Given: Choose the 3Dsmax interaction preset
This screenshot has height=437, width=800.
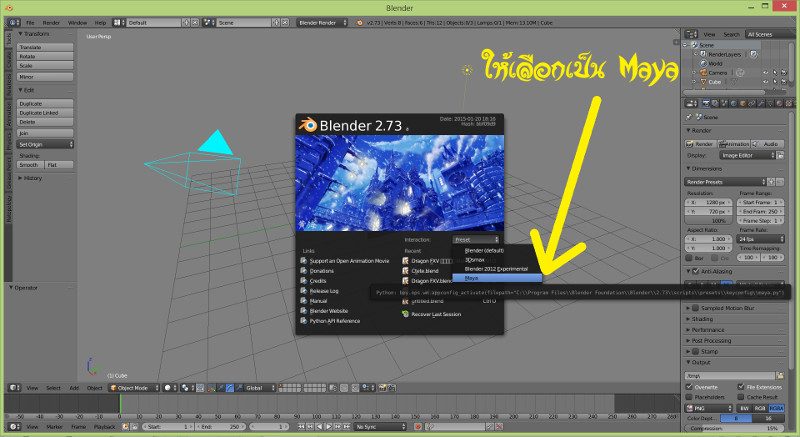Looking at the screenshot, I should tap(475, 260).
